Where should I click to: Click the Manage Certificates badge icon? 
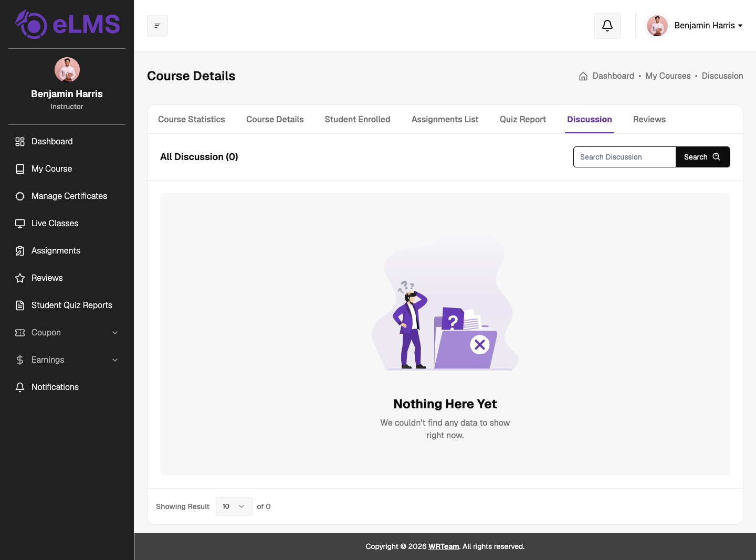pyautogui.click(x=20, y=196)
